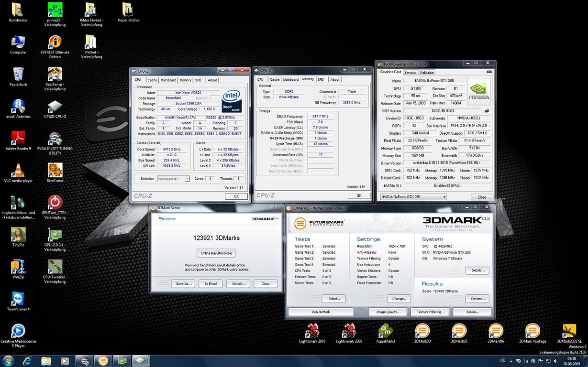Switch to Mainboard tab in left CPU-Z
Viewport: 588px width, 367px height.
coord(168,80)
